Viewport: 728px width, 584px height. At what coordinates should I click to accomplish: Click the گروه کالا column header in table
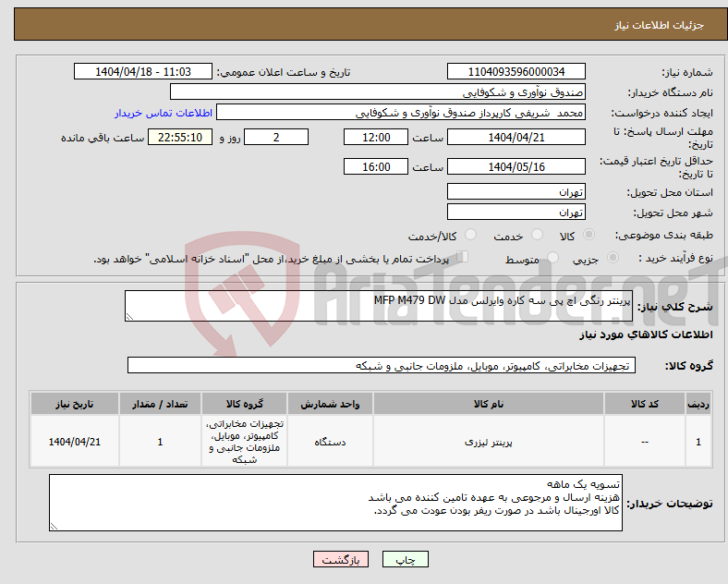244,404
